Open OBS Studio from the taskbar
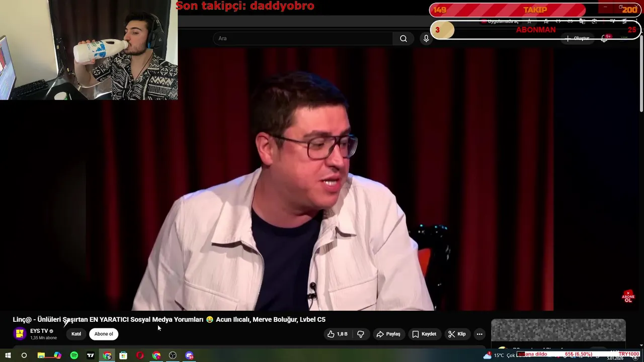The width and height of the screenshot is (644, 362). 173,355
